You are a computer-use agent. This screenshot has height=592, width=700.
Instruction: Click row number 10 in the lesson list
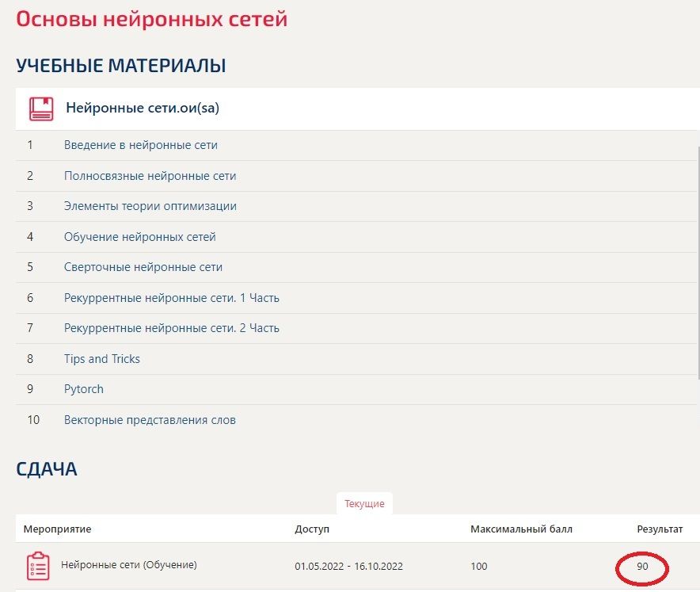pyautogui.click(x=33, y=420)
